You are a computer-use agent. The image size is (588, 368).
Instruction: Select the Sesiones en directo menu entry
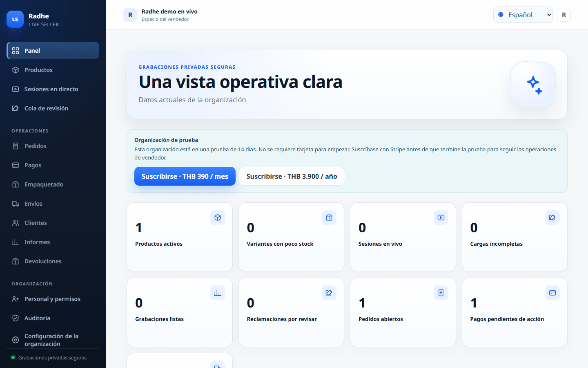(x=53, y=89)
